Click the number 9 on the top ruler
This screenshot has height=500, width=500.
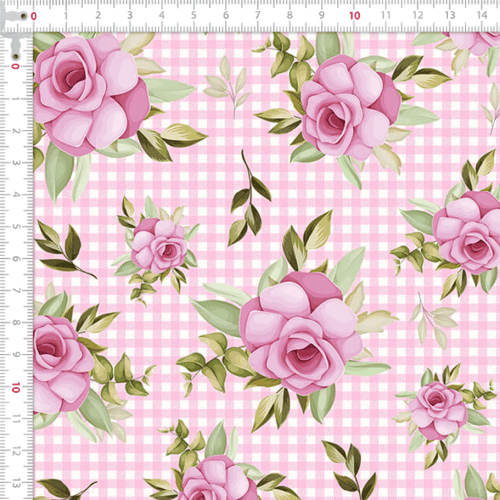click(x=321, y=15)
